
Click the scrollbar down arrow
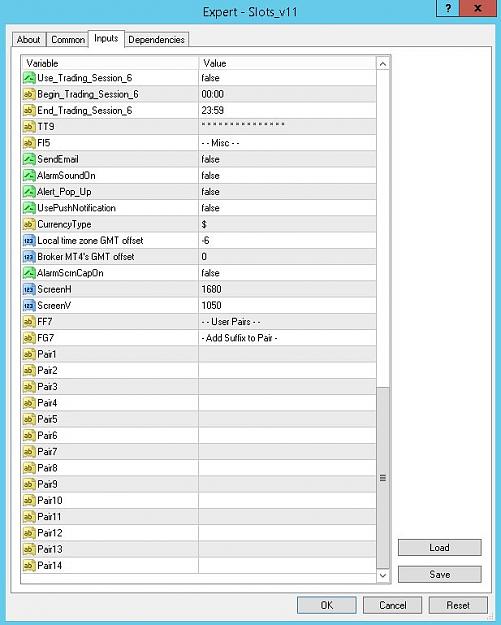[383, 575]
